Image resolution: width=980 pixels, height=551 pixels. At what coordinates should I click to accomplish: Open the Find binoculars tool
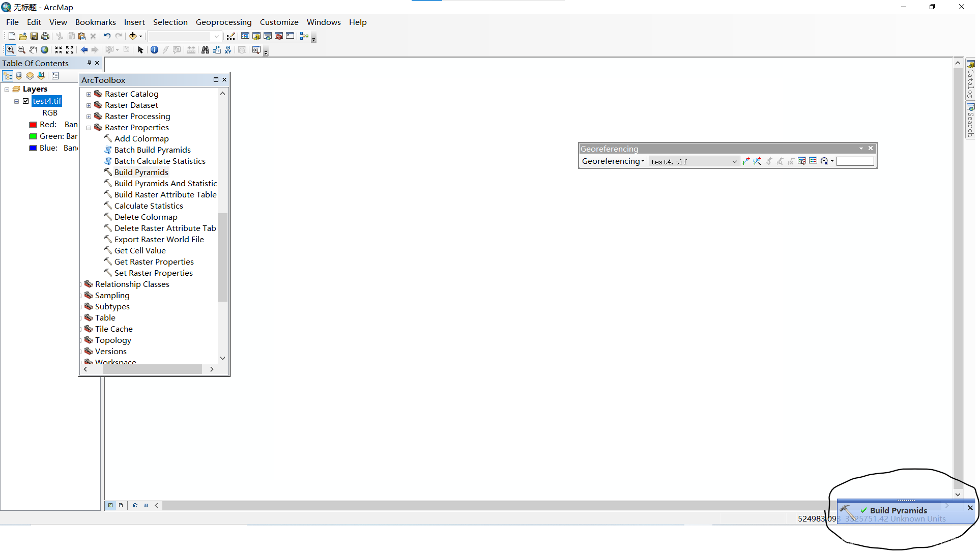point(205,50)
